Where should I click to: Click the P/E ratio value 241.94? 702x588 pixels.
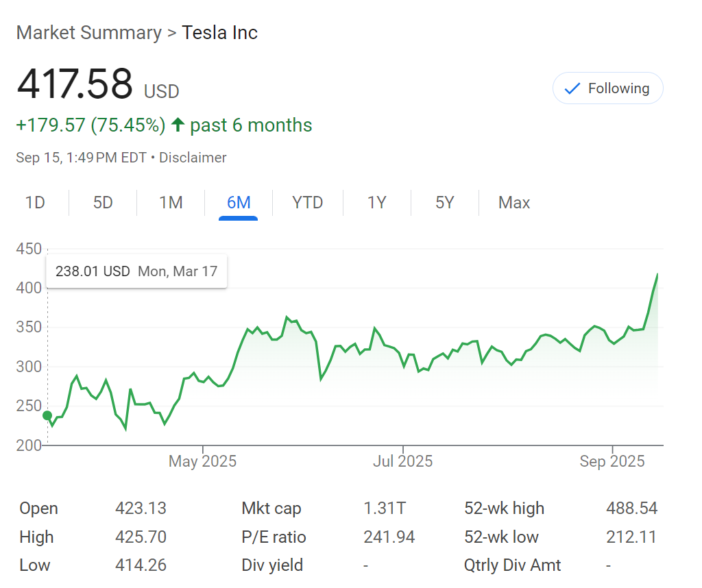(x=389, y=537)
